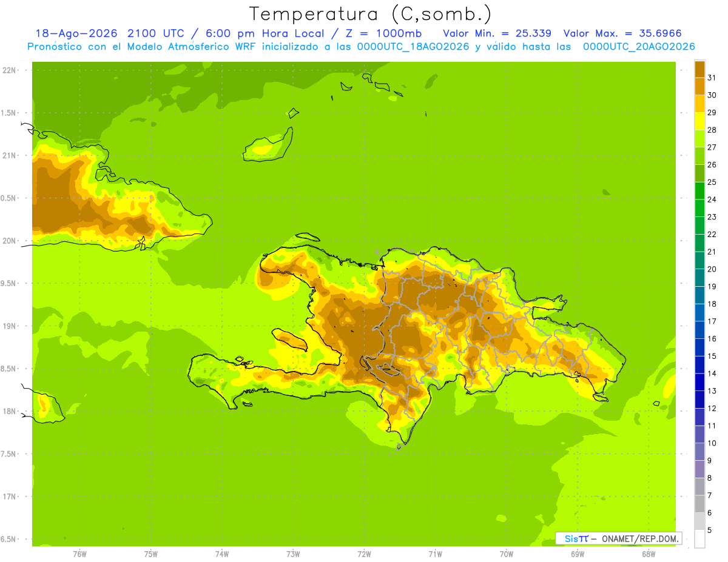The image size is (728, 562).
Task: Click the 75W longitude label
Action: (151, 554)
